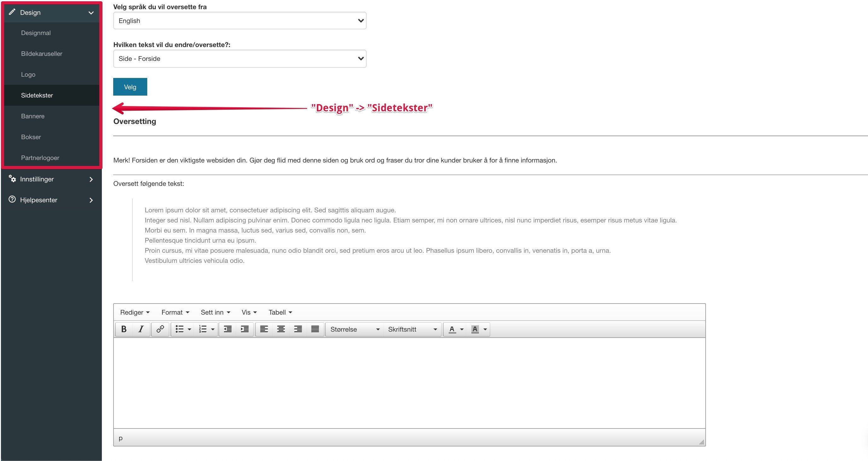Center-align the text
Viewport: 868px width, 461px height.
tap(281, 329)
